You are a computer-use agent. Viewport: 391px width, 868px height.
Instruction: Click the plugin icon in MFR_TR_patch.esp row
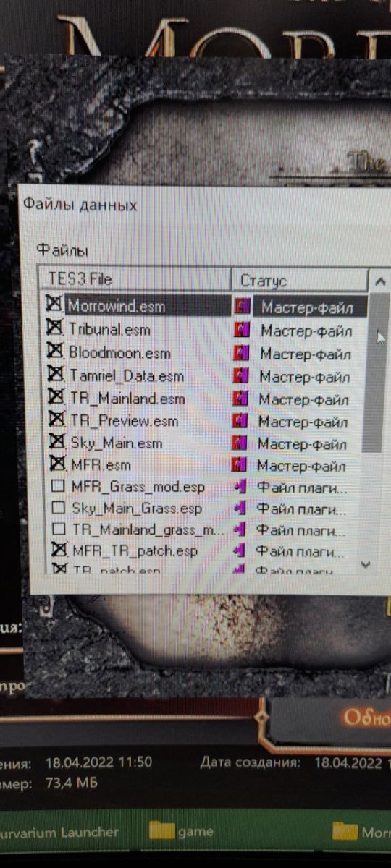pos(240,551)
